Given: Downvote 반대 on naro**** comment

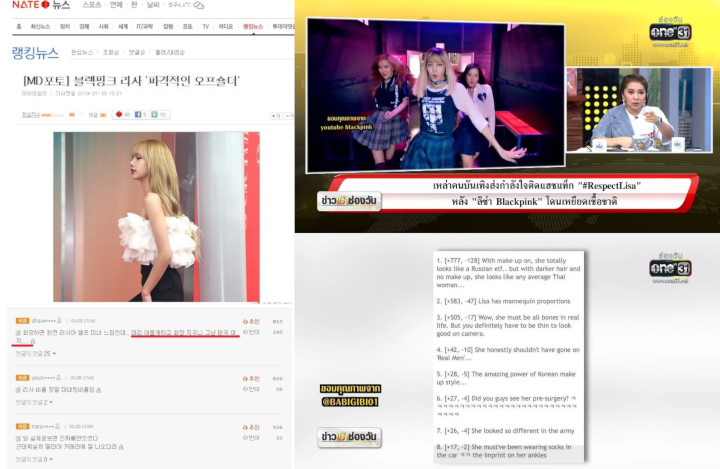Looking at the screenshot, I should point(251,438).
